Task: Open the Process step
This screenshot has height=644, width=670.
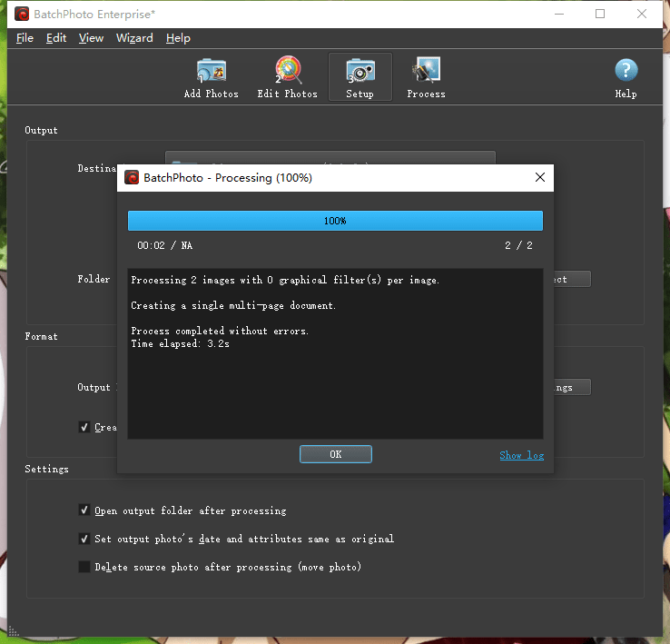Action: pyautogui.click(x=426, y=78)
